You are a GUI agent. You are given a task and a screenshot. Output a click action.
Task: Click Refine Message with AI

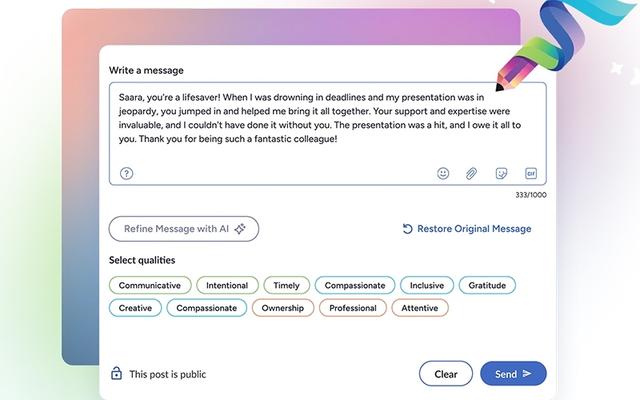coord(184,229)
